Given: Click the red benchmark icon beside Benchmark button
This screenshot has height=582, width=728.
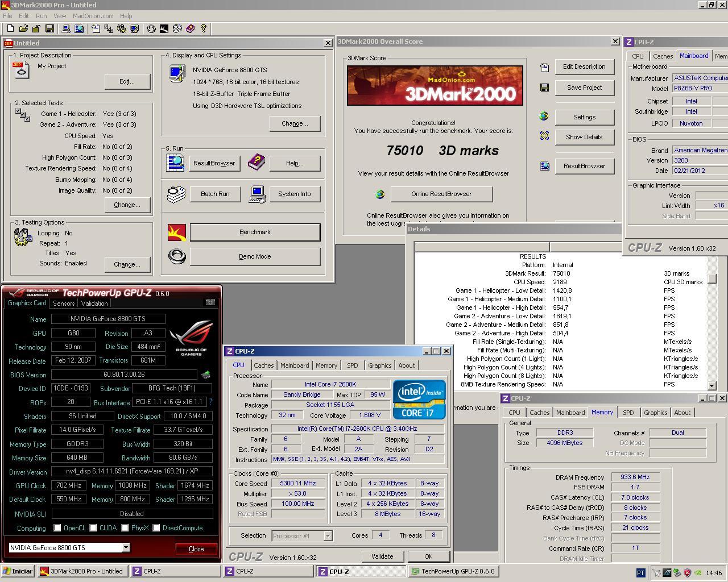Looking at the screenshot, I should click(177, 232).
